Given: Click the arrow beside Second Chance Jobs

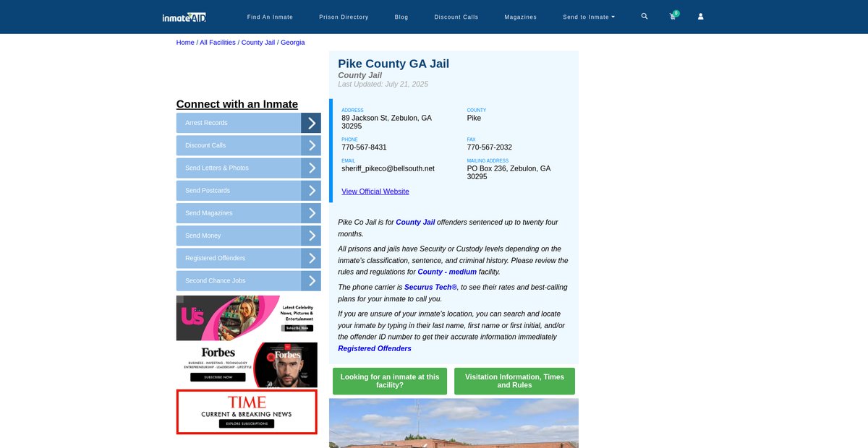Looking at the screenshot, I should [x=311, y=280].
